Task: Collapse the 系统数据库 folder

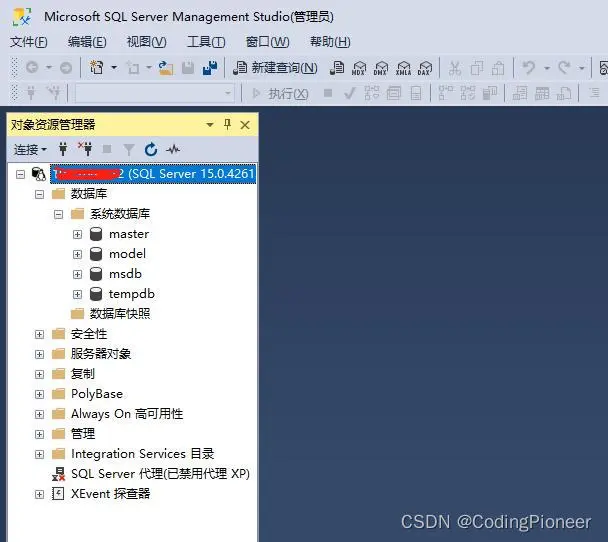Action: [x=59, y=214]
